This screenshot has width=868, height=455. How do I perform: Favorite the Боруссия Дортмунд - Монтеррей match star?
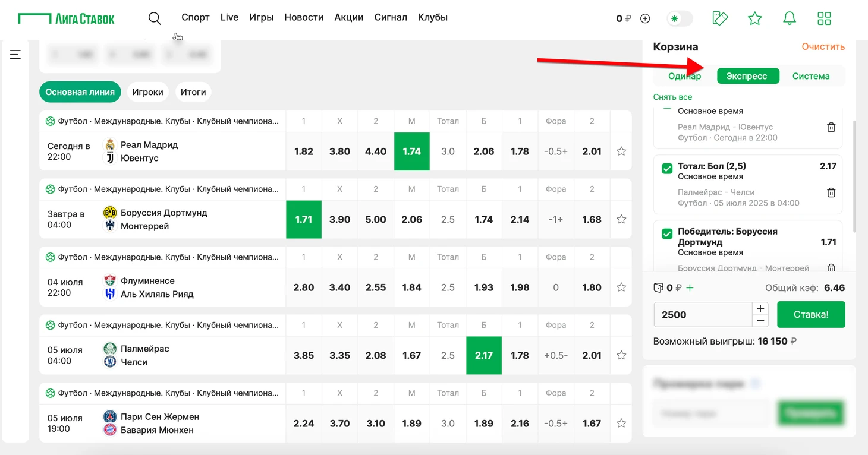click(x=621, y=219)
